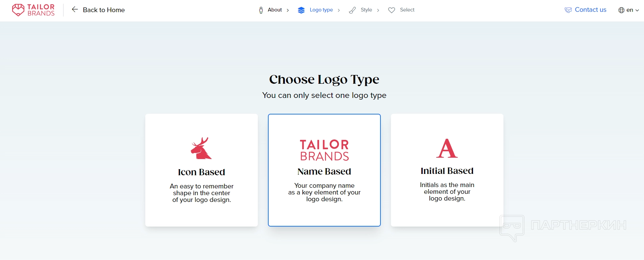This screenshot has width=644, height=260.
Task: Go to the Style step
Action: point(366,10)
